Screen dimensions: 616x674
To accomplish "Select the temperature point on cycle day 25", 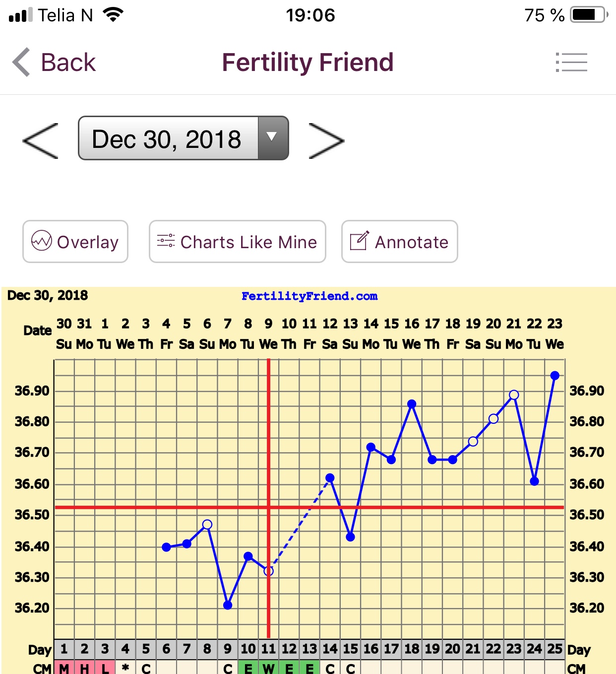I will coord(555,376).
